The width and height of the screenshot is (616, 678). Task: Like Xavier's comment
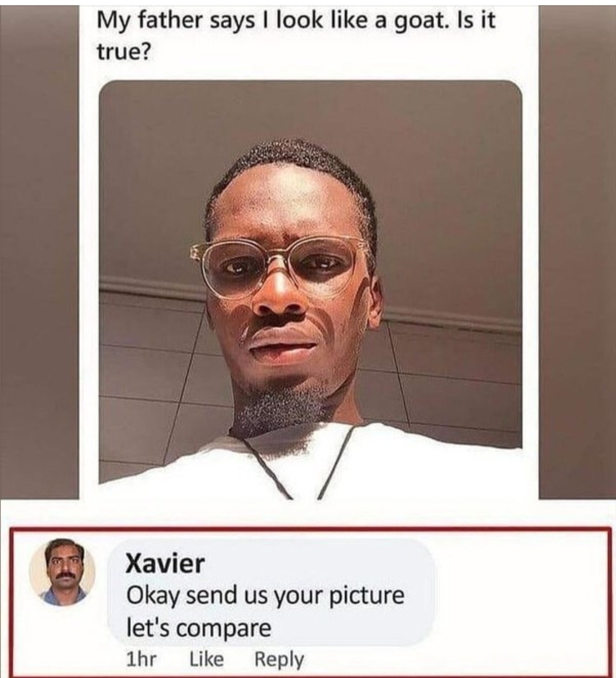207,659
